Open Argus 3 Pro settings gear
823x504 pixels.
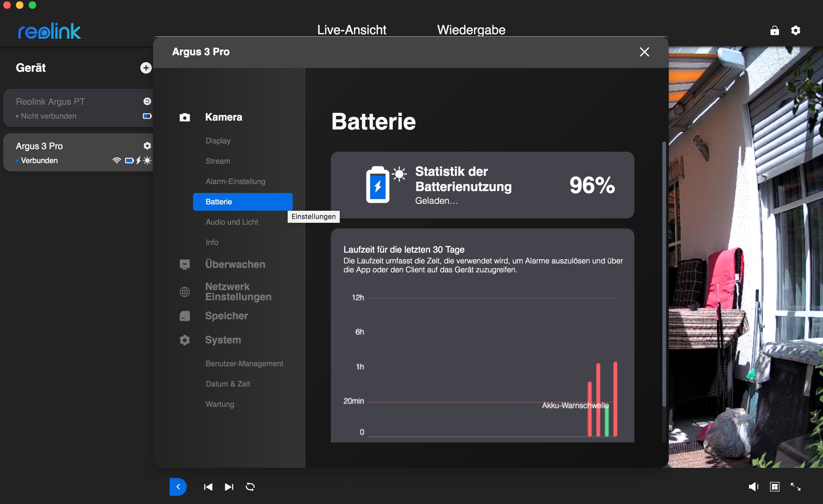(x=147, y=146)
